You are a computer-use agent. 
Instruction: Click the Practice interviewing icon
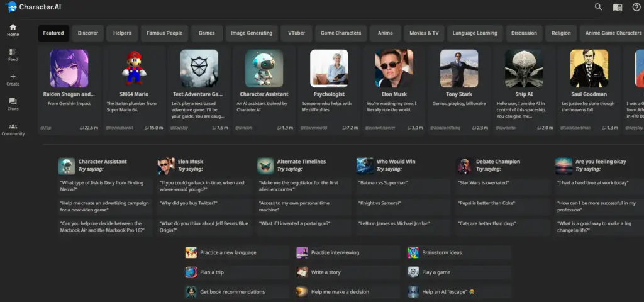[x=302, y=252]
